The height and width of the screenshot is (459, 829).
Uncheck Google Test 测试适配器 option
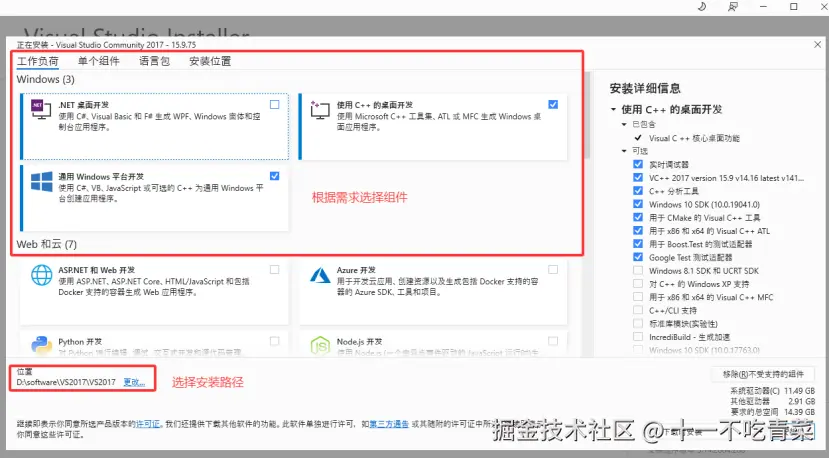point(638,257)
